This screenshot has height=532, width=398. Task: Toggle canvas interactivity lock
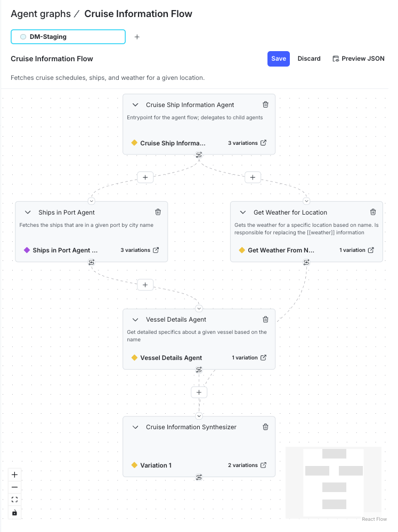(x=14, y=512)
